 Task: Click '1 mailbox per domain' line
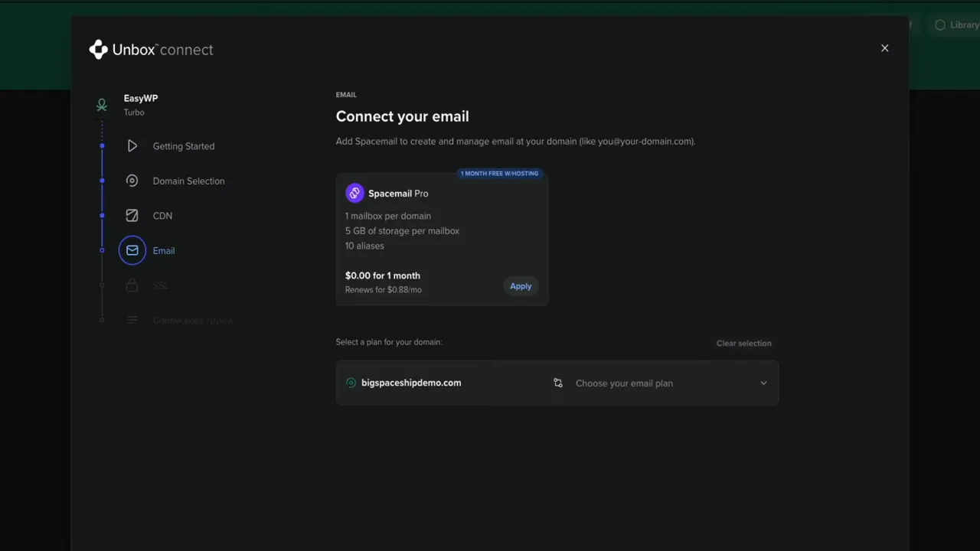tap(388, 216)
